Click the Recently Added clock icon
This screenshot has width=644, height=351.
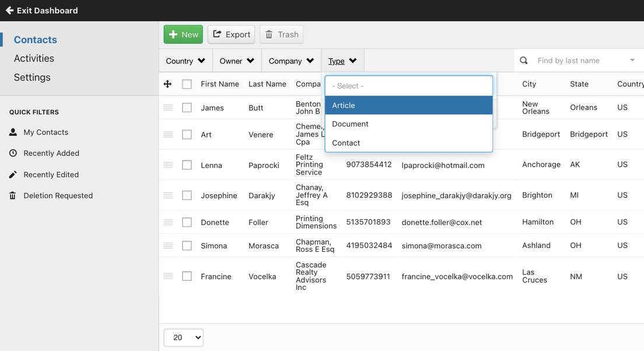pyautogui.click(x=13, y=153)
